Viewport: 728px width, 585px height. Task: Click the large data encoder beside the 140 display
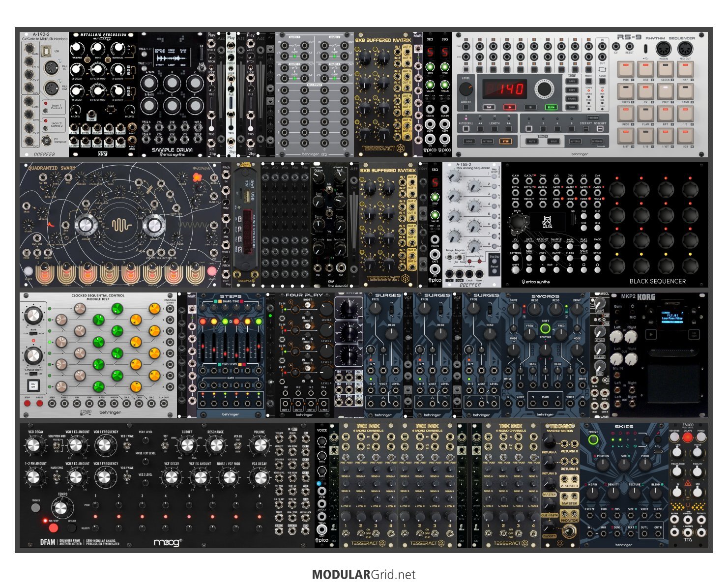click(x=543, y=89)
